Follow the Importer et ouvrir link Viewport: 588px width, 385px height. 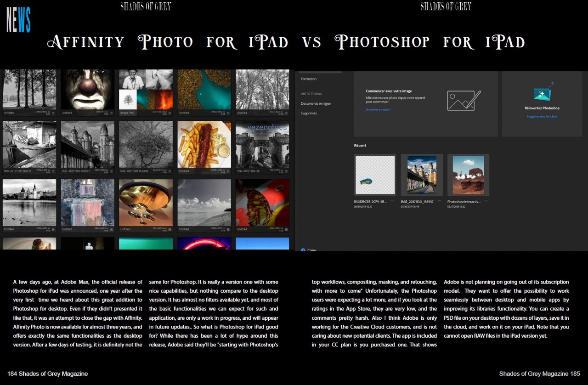coord(378,109)
